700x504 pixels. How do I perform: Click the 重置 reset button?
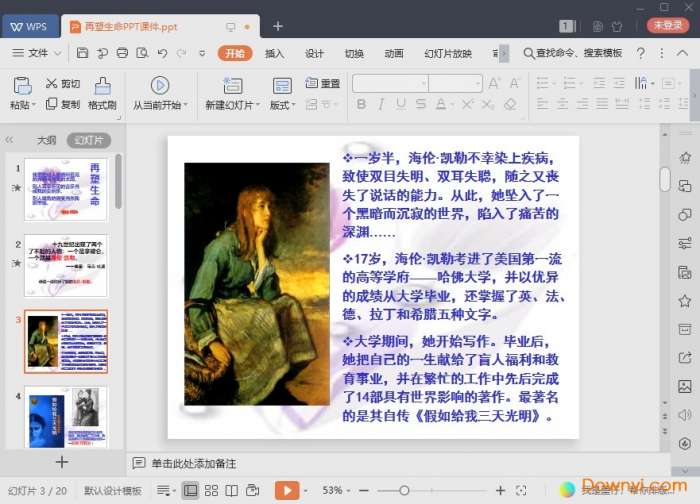[323, 83]
